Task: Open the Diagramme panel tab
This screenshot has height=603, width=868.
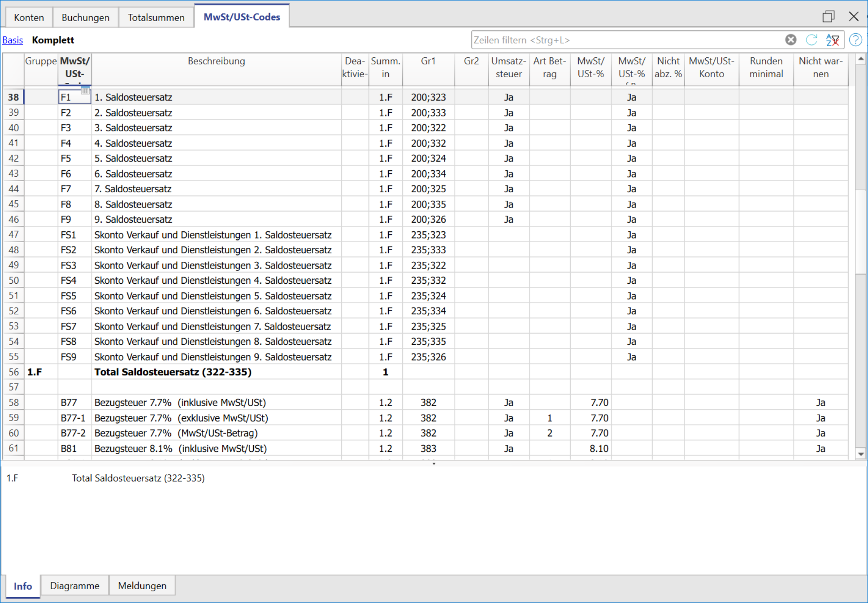Action: 74,586
